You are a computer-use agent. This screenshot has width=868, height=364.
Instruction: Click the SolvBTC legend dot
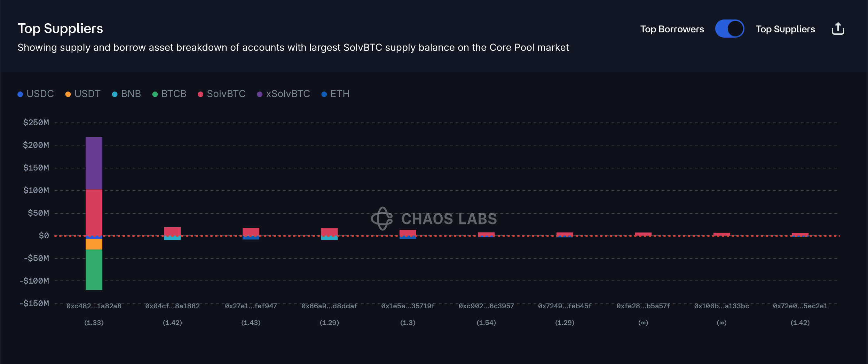pyautogui.click(x=200, y=94)
